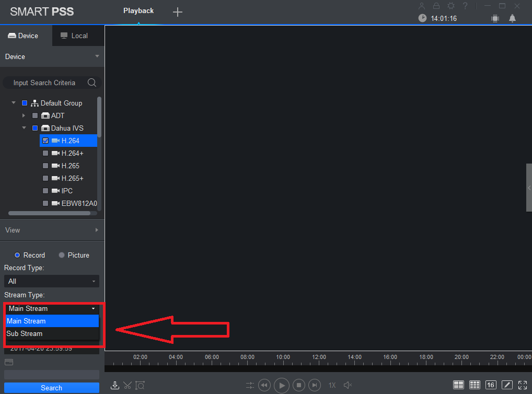Start playback with the play button

282,385
